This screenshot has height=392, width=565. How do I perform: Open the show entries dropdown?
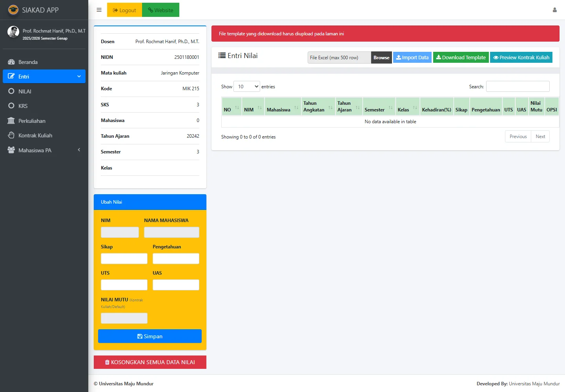[246, 87]
